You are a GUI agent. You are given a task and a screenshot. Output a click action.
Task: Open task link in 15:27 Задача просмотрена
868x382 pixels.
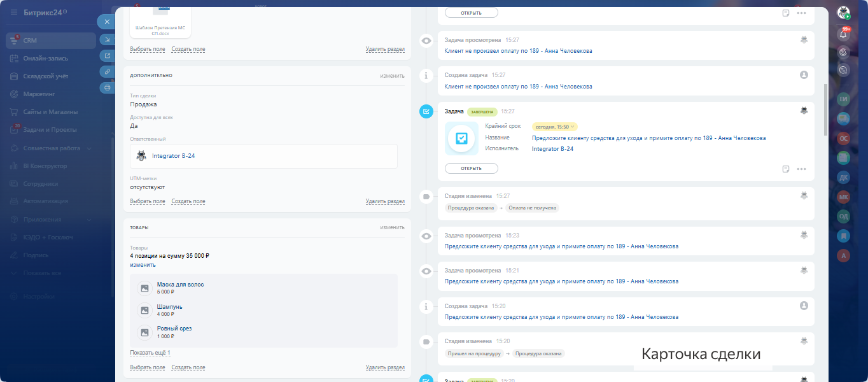518,51
